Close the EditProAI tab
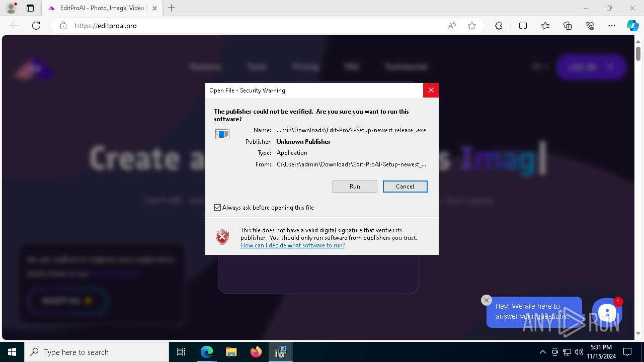The height and width of the screenshot is (362, 644). [x=154, y=8]
